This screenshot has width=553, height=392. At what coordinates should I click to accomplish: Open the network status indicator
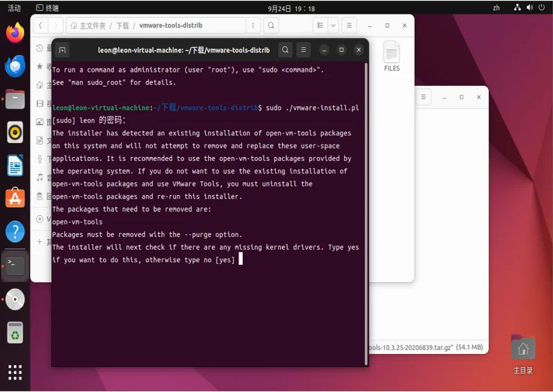tap(517, 8)
